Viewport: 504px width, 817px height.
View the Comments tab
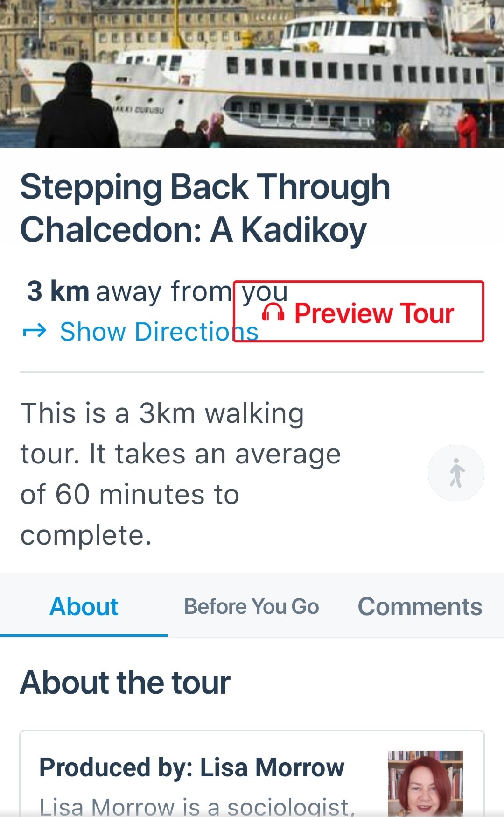click(420, 606)
